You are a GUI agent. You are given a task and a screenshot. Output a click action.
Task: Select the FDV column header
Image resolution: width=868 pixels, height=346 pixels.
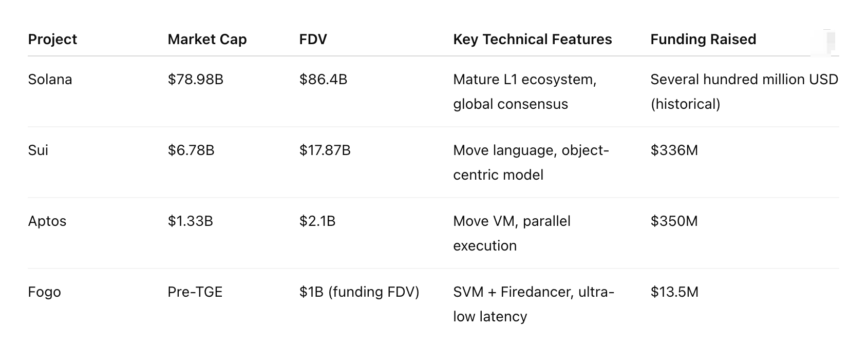(313, 40)
